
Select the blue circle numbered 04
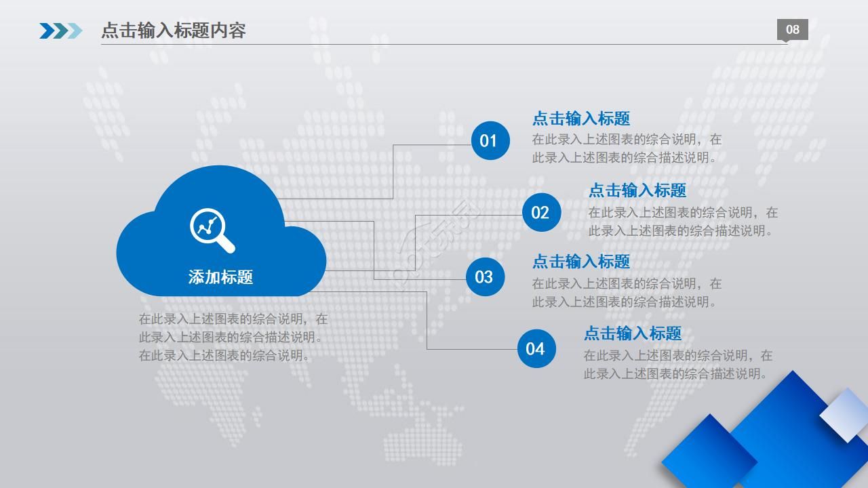click(536, 348)
